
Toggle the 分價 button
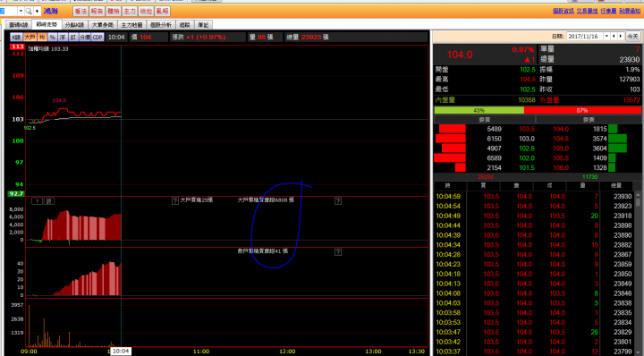[85, 37]
